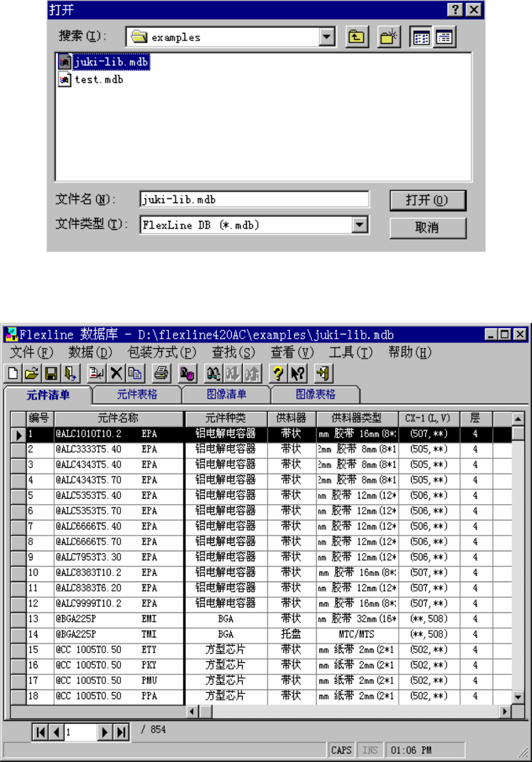Screen dimensions: 532x762
Task: Click the 托盘 feeder cell in row 14
Action: click(x=291, y=634)
